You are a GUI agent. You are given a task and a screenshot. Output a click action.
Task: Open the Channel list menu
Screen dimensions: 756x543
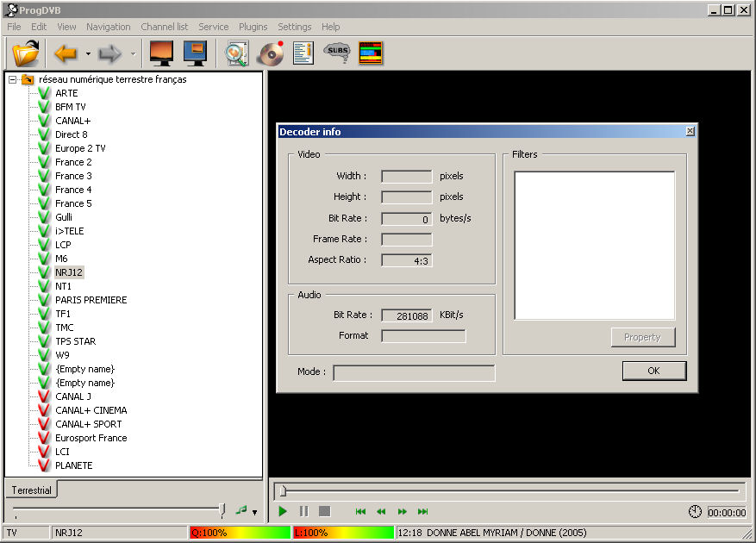(165, 27)
